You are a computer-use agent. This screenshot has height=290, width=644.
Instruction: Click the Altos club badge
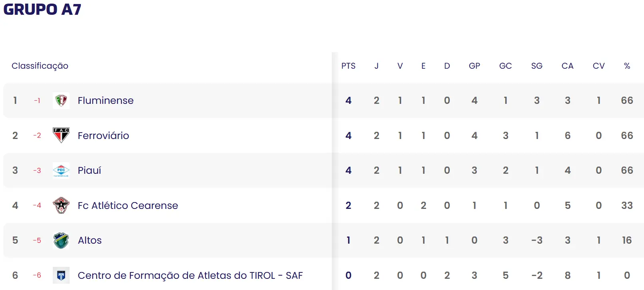coord(61,240)
